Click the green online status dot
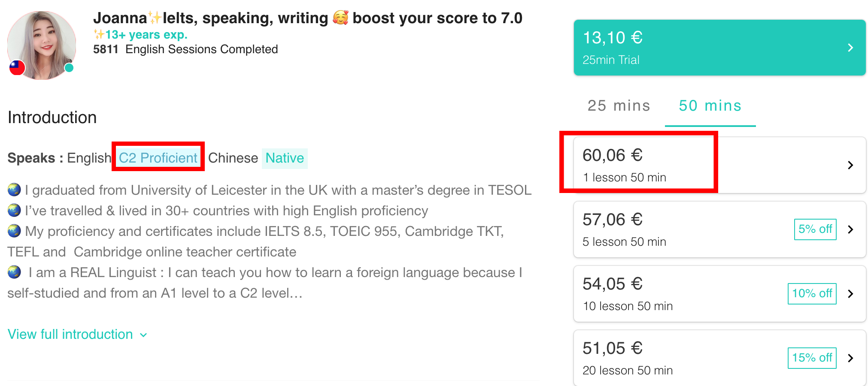The image size is (868, 386). (69, 68)
